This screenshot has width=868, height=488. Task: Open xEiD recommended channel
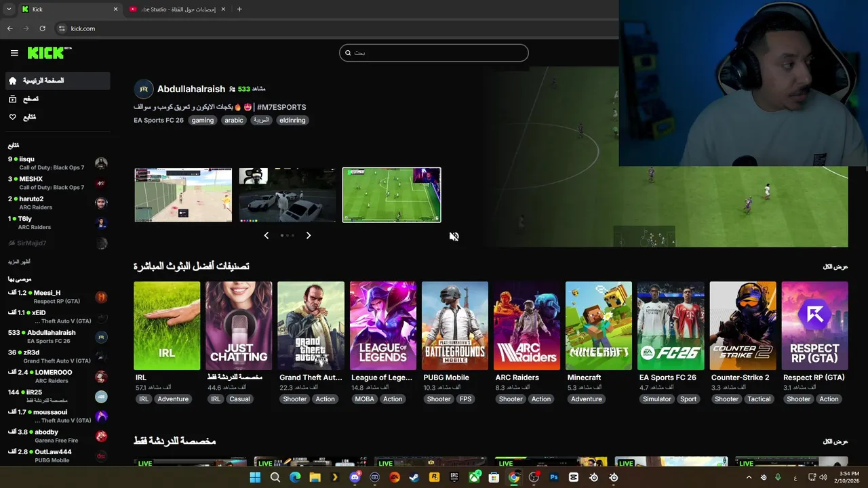57,317
